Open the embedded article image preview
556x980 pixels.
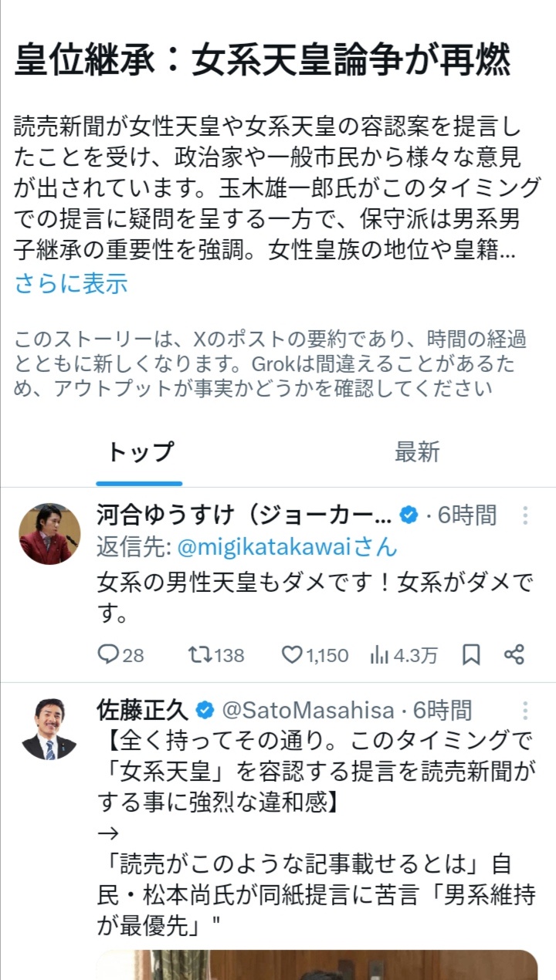tap(317, 965)
